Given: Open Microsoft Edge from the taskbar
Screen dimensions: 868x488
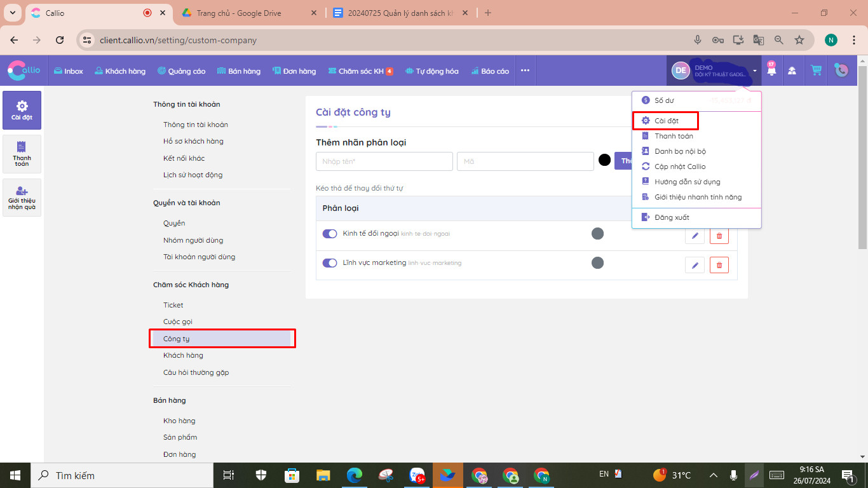Looking at the screenshot, I should tap(355, 475).
